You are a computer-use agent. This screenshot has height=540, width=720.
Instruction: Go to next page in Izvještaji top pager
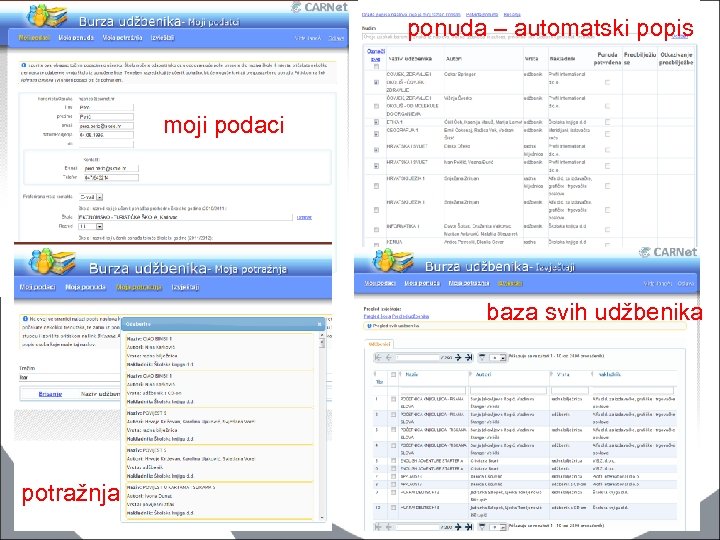click(x=458, y=357)
